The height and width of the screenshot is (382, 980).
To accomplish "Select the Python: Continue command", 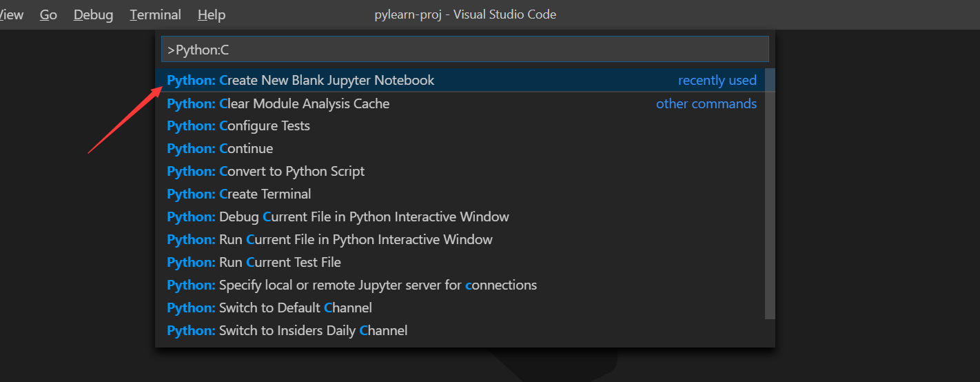I will pos(220,149).
